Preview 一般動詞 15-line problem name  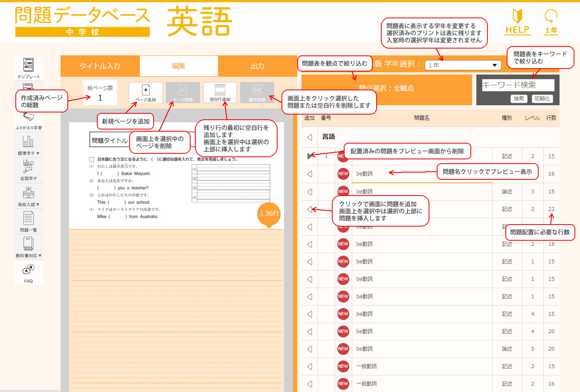click(x=366, y=366)
